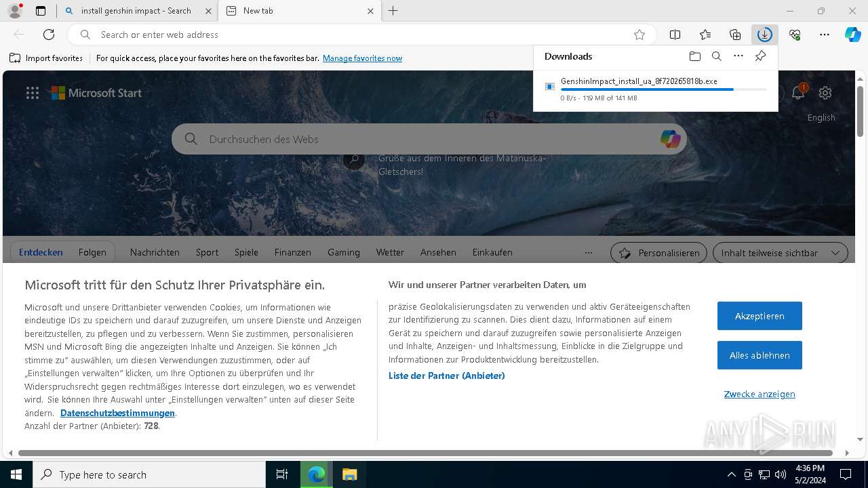Pin the Downloads panel

click(x=760, y=56)
